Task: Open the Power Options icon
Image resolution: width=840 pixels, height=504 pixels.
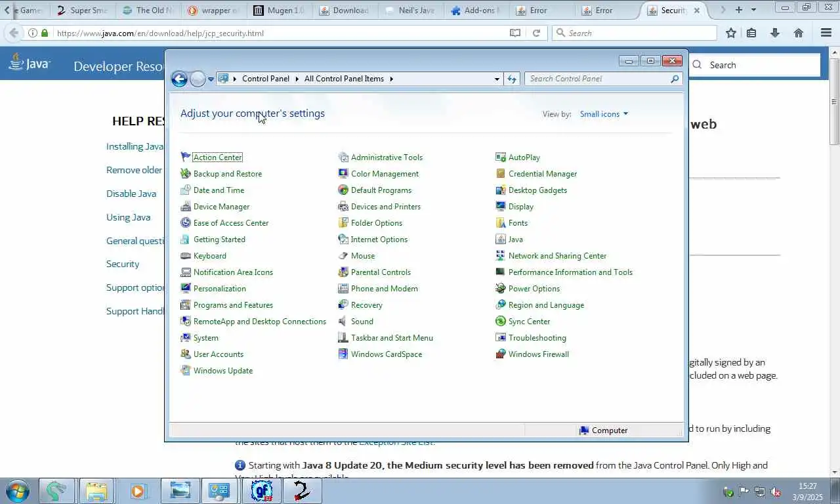Action: [x=501, y=289]
